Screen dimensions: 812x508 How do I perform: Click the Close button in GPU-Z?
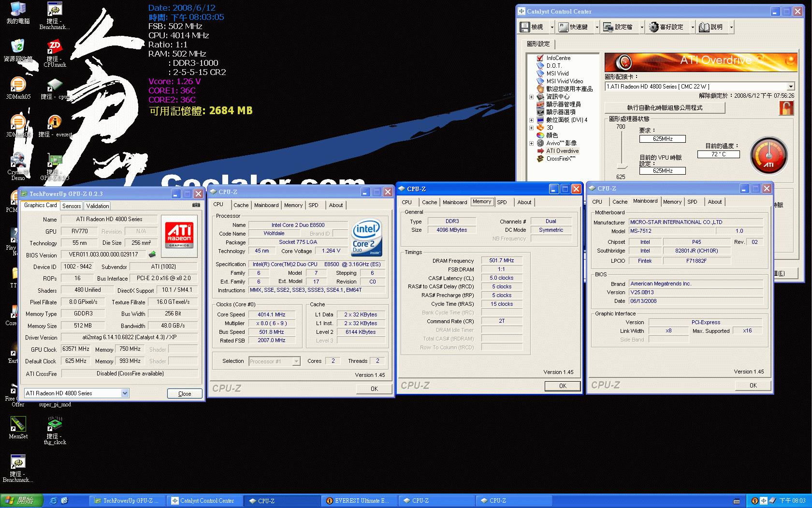tap(185, 394)
